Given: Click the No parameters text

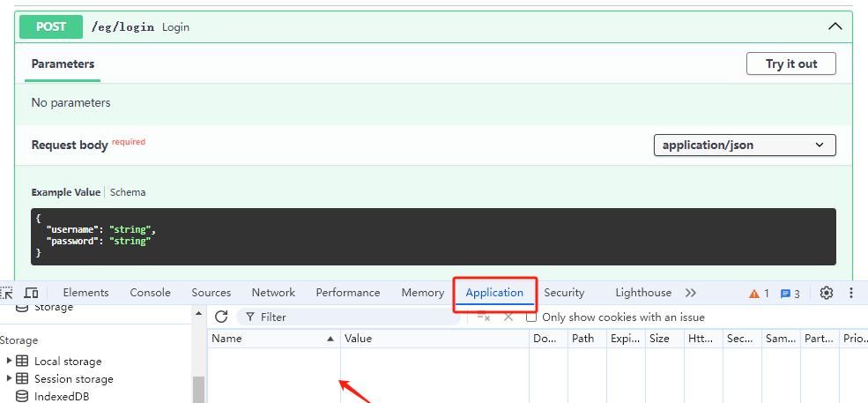Looking at the screenshot, I should (x=70, y=102).
